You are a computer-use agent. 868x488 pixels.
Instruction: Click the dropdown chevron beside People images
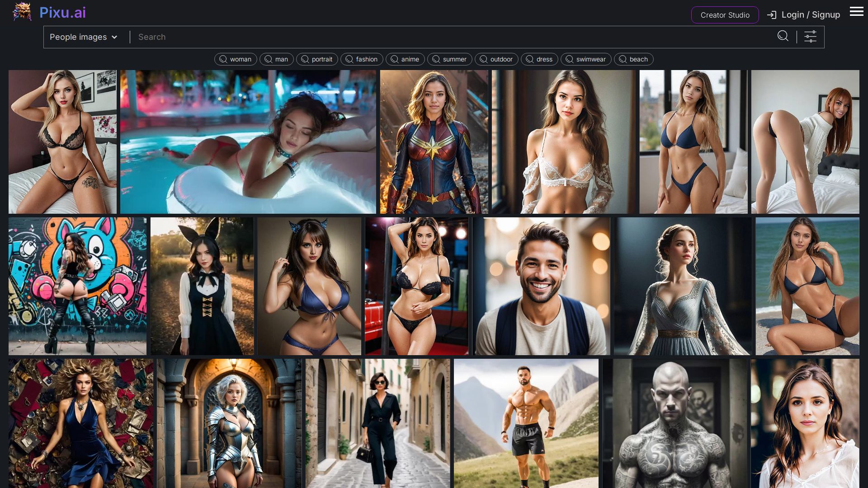pos(114,37)
